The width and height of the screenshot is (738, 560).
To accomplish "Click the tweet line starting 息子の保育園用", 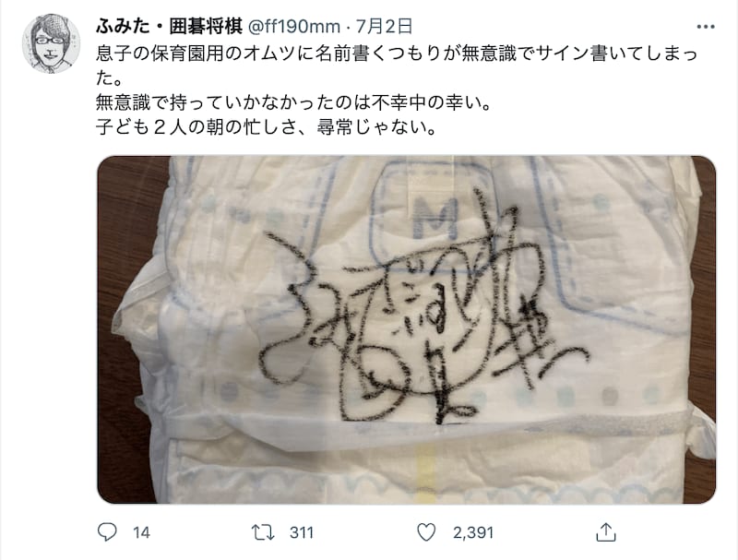I will pos(397,54).
